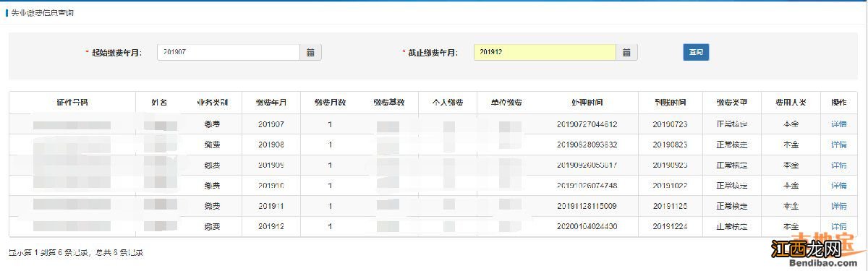Click processing time 20200104024430
Image resolution: width=868 pixels, height=271 pixels.
[587, 226]
